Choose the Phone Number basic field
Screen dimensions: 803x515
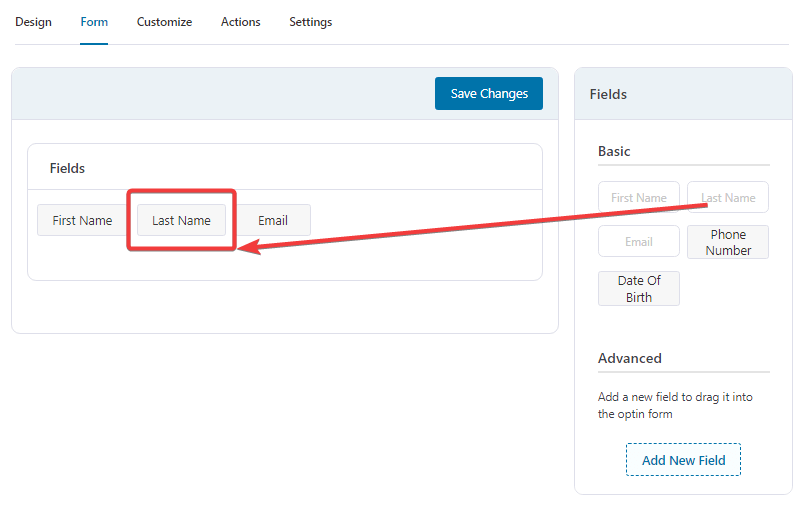pyautogui.click(x=728, y=242)
